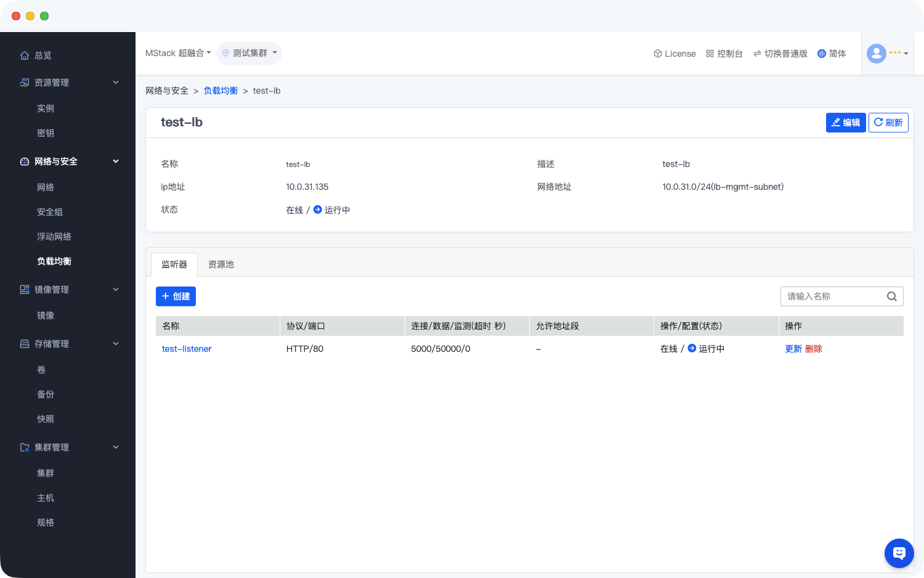Delete test-listener via 删除 link
Viewport: 924px width, 578px height.
pos(813,349)
